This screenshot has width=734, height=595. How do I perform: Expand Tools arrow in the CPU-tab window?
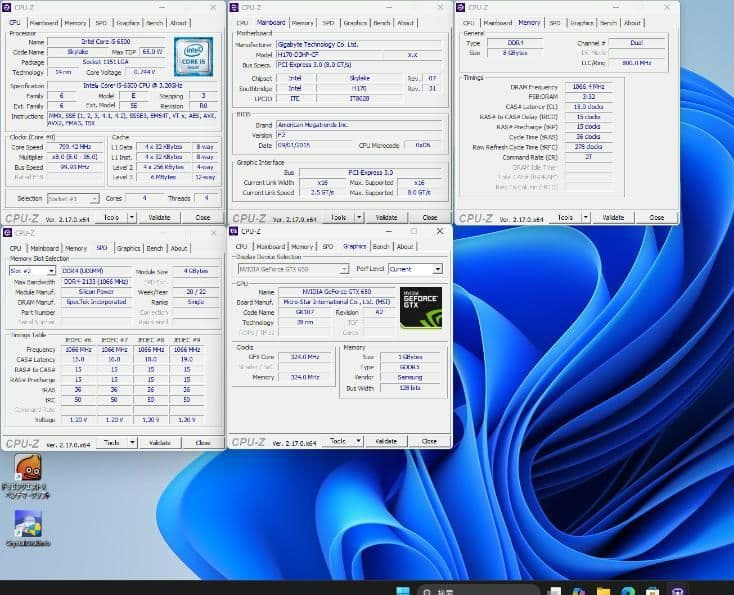pyautogui.click(x=132, y=217)
